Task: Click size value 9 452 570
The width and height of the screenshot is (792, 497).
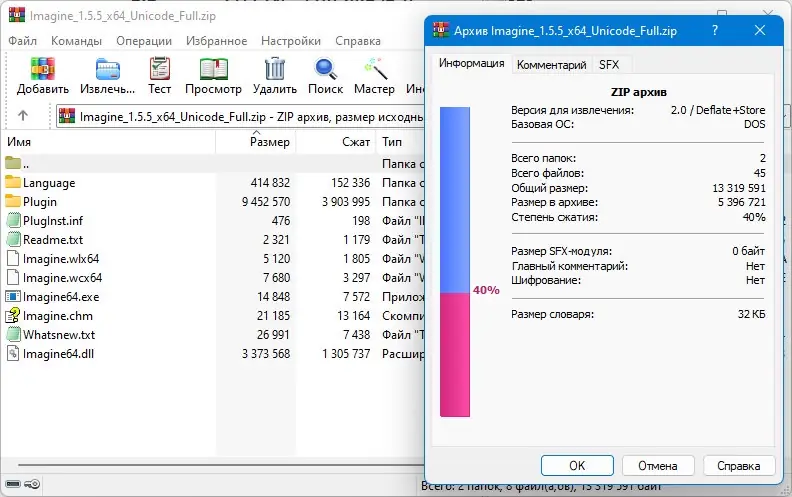Action: [266, 202]
